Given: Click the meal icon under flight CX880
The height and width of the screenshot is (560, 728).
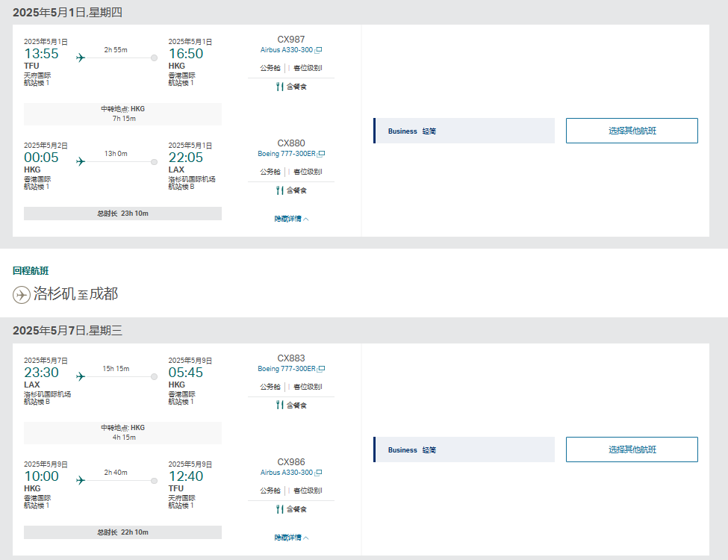Looking at the screenshot, I should coord(280,190).
